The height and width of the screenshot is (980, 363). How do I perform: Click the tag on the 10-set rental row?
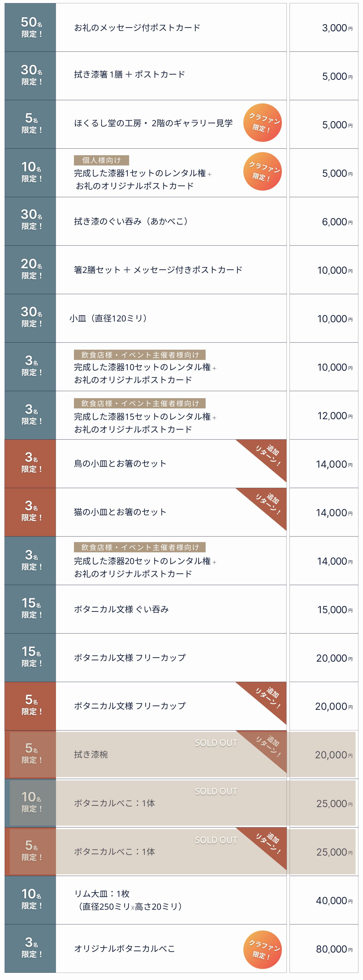pyautogui.click(x=140, y=355)
